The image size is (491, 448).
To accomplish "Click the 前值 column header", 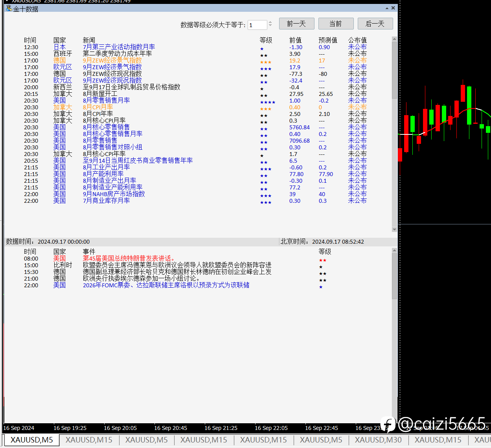I will click(295, 40).
